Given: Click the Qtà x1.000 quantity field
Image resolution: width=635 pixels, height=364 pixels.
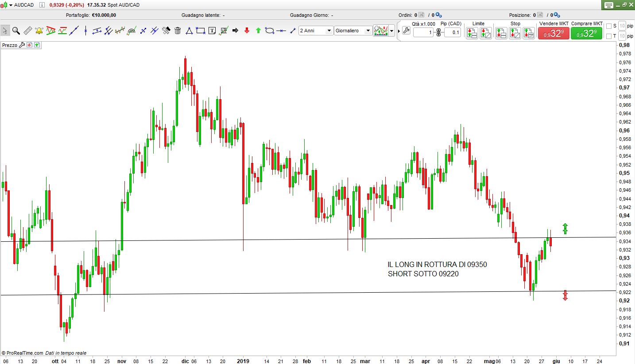Looking at the screenshot, I should click(x=423, y=32).
